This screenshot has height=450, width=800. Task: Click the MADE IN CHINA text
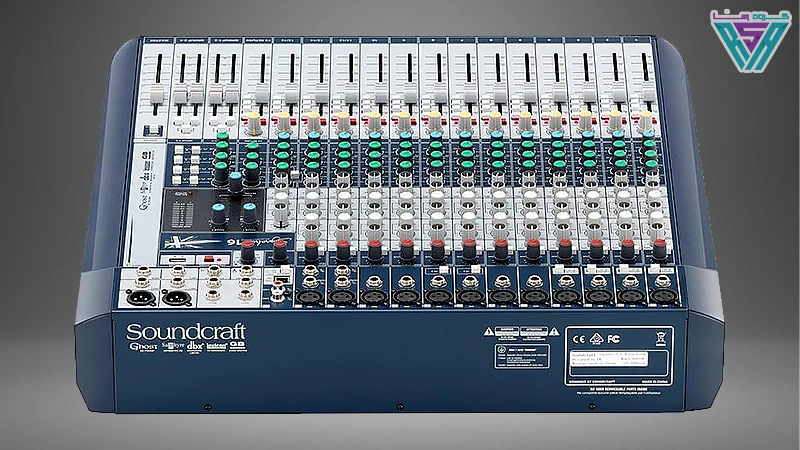pyautogui.click(x=653, y=381)
